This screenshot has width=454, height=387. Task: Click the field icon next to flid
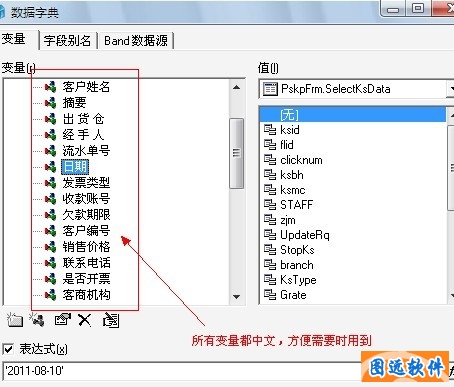tap(270, 145)
